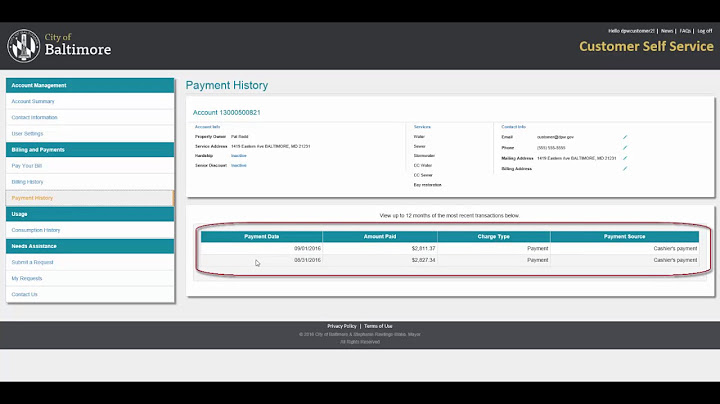Viewport: 720px width, 404px height.
Task: Choose Submit a Request
Action: tap(32, 262)
